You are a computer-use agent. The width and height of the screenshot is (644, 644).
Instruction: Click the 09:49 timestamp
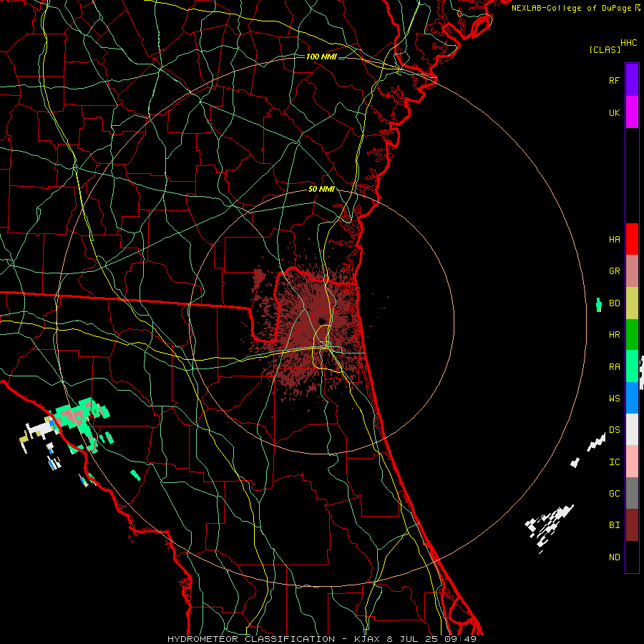click(x=460, y=639)
